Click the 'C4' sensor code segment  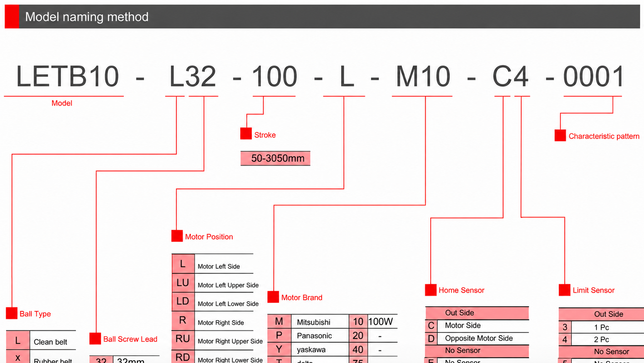tap(510, 76)
